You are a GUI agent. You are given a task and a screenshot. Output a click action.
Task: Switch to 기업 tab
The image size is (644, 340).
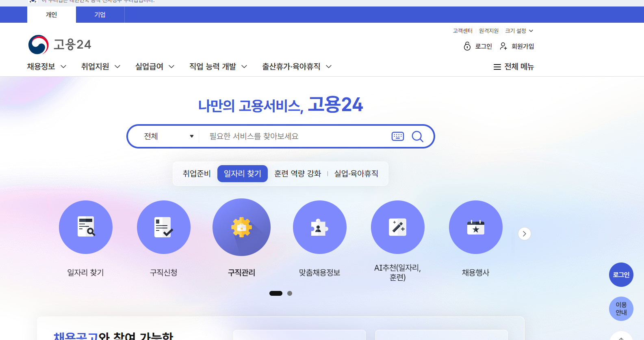(x=100, y=15)
